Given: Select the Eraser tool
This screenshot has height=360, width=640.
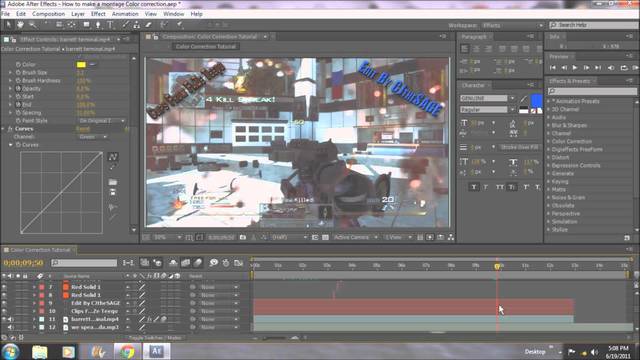Looking at the screenshot, I should click(149, 25).
